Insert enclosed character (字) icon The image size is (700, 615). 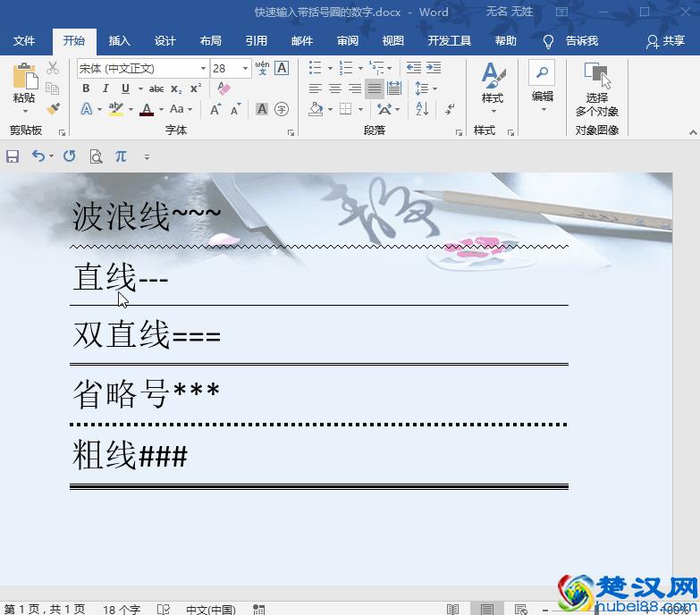click(282, 109)
